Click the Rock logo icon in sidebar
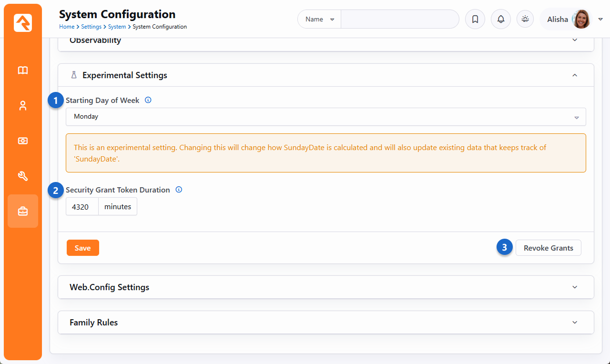This screenshot has height=364, width=610. (x=23, y=23)
